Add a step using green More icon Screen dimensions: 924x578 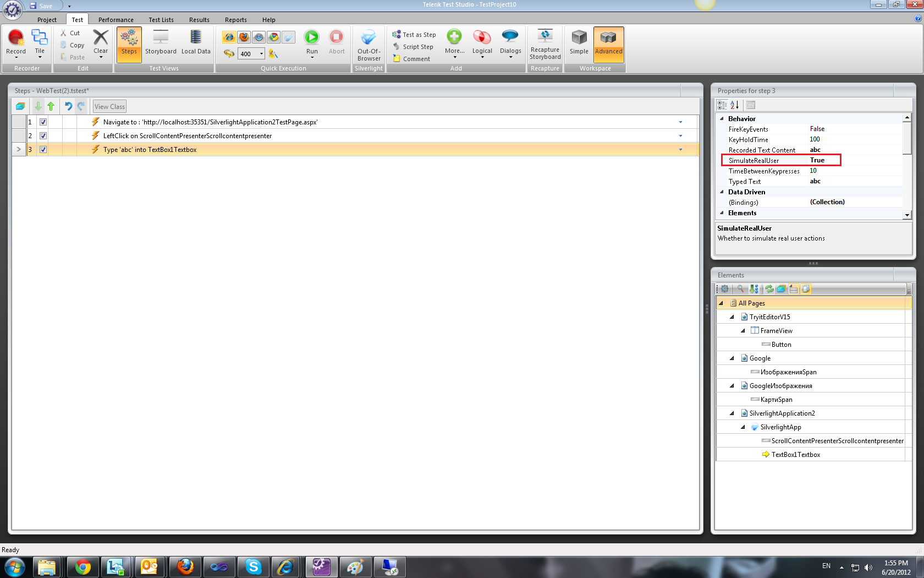(x=454, y=37)
